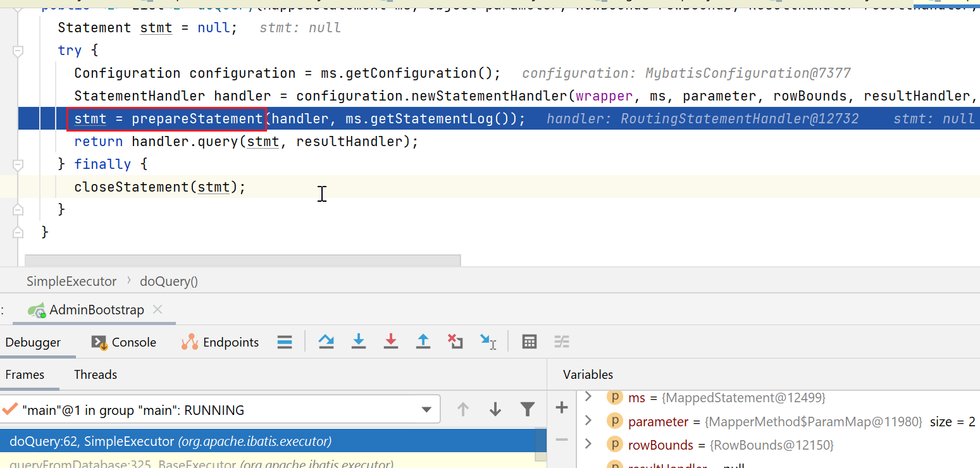Click the Run to Cursor icon
This screenshot has width=980, height=468.
488,342
